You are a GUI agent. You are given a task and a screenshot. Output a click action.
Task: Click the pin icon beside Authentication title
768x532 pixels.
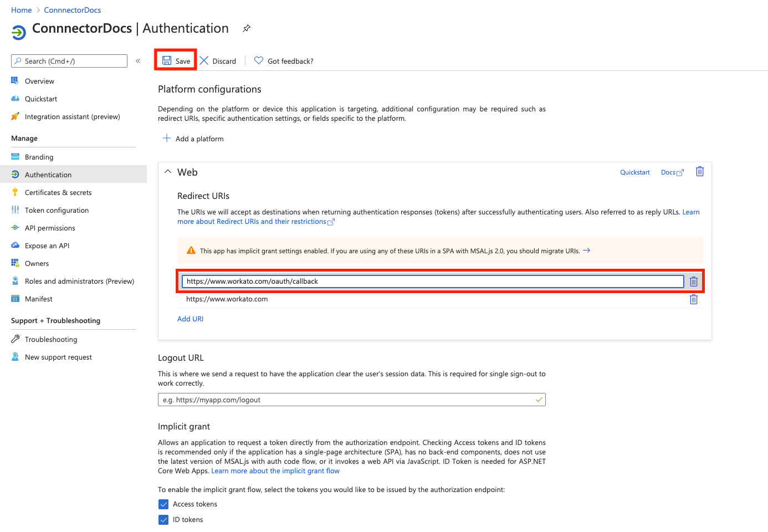click(247, 28)
